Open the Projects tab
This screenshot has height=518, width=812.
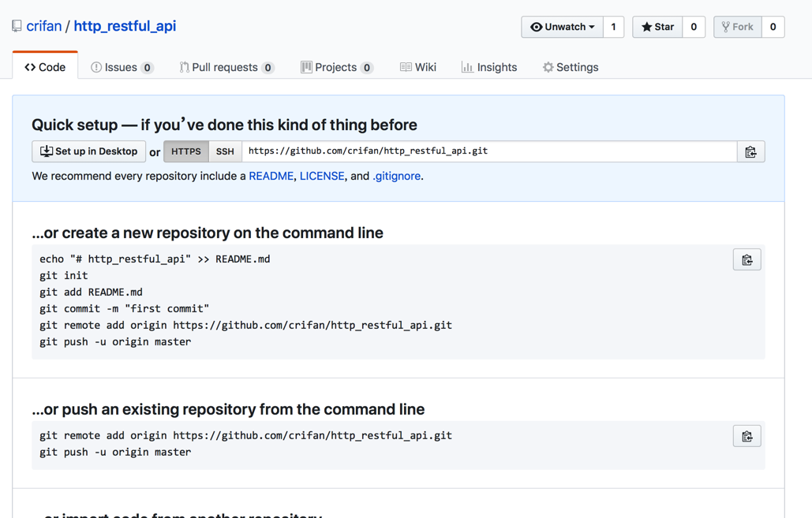click(x=336, y=67)
